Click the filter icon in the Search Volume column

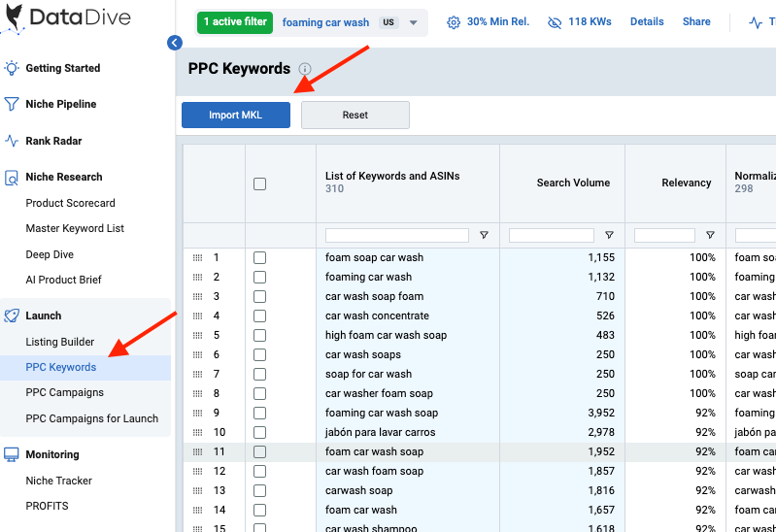click(x=609, y=235)
